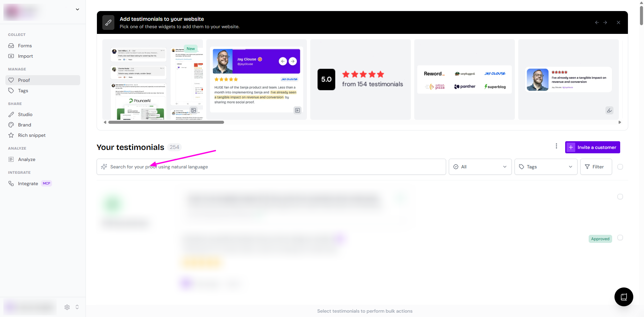The width and height of the screenshot is (644, 317).
Task: Expand the workspace switcher at sidebar top
Action: click(77, 9)
